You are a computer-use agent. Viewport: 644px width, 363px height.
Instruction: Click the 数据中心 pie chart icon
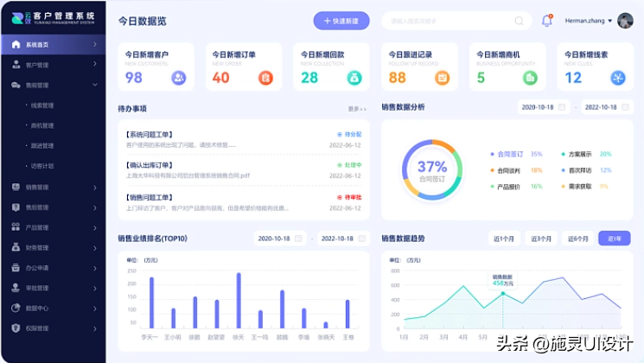(16, 308)
